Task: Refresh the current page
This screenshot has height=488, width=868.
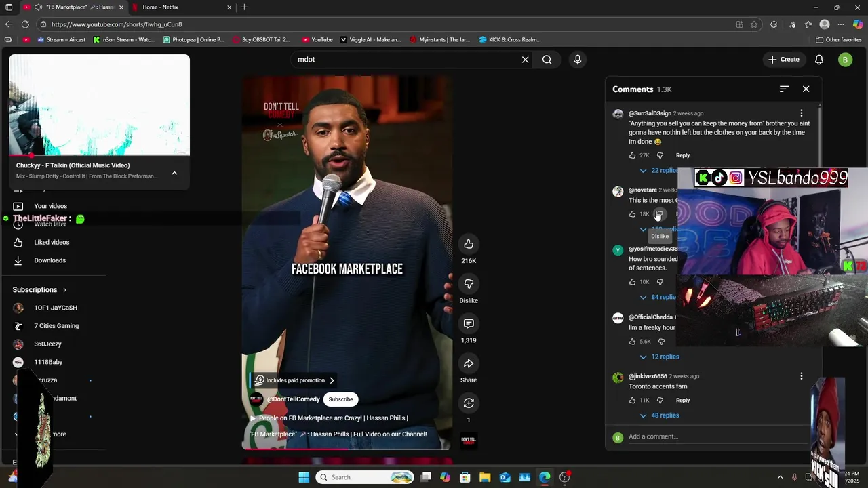Action: click(25, 24)
